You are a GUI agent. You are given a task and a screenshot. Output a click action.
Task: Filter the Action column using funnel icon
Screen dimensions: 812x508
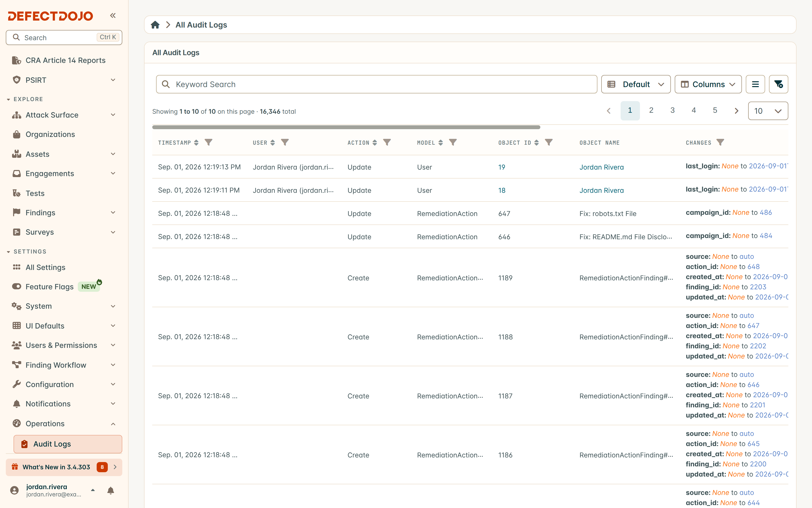coord(387,142)
